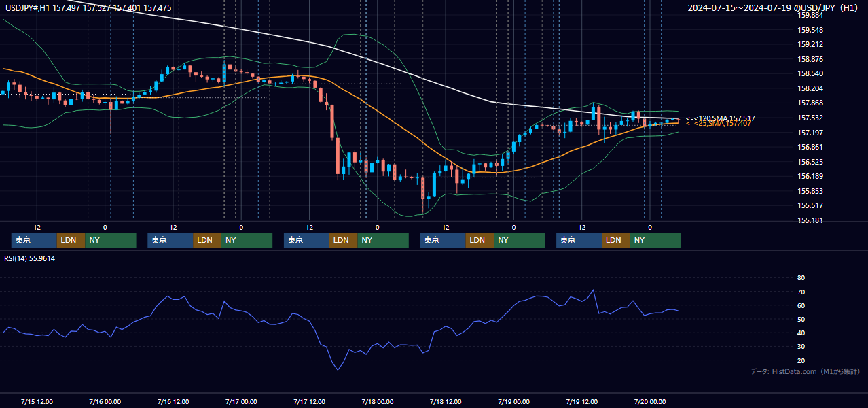Click price axis value 155.853
The image size is (868, 408).
810,191
